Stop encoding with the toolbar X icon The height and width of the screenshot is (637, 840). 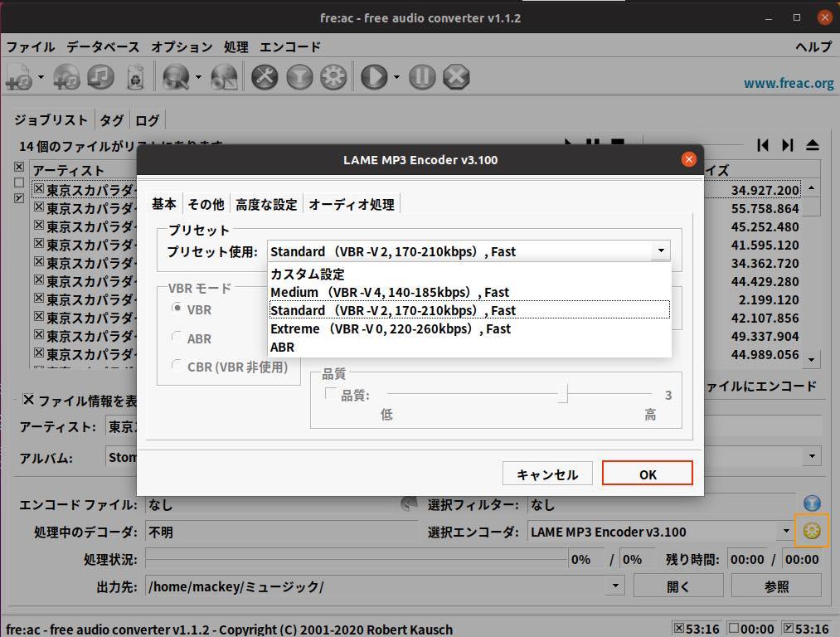[456, 77]
